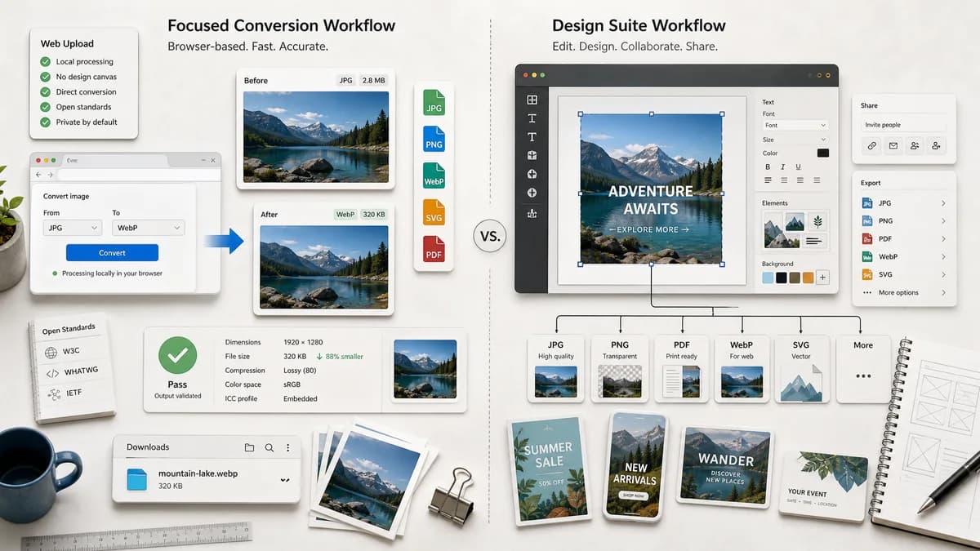Pick the light blue Background swatch
The height and width of the screenshot is (551, 980).
[x=768, y=278]
